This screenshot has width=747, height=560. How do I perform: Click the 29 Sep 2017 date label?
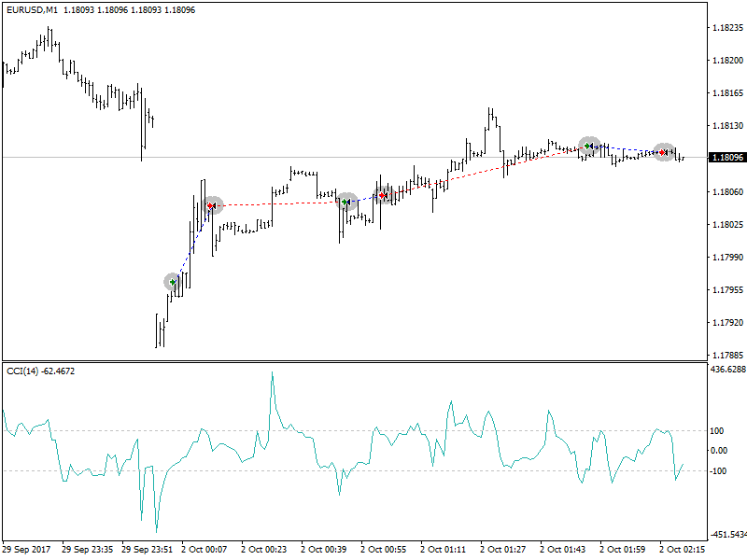pos(26,550)
